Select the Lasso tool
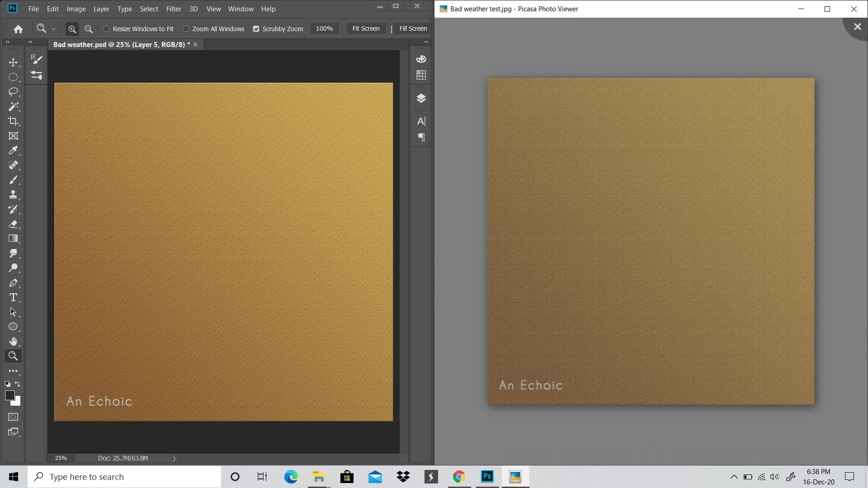 [x=13, y=92]
